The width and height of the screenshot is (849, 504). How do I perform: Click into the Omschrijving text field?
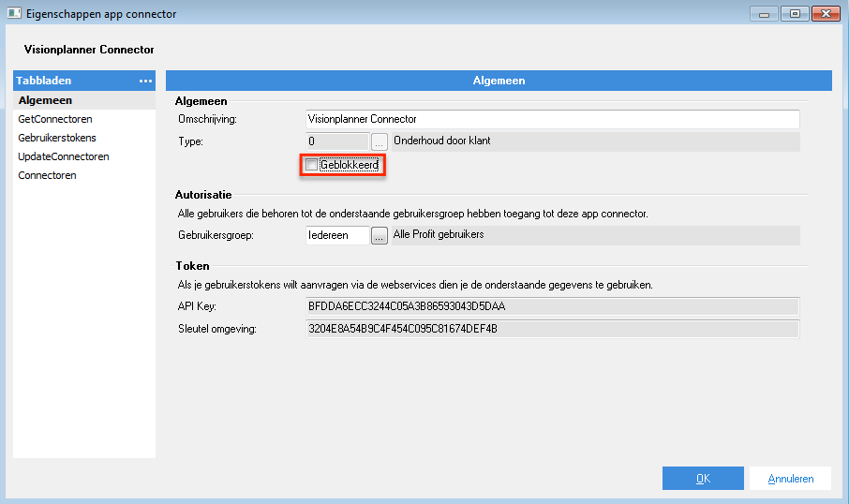pyautogui.click(x=552, y=119)
